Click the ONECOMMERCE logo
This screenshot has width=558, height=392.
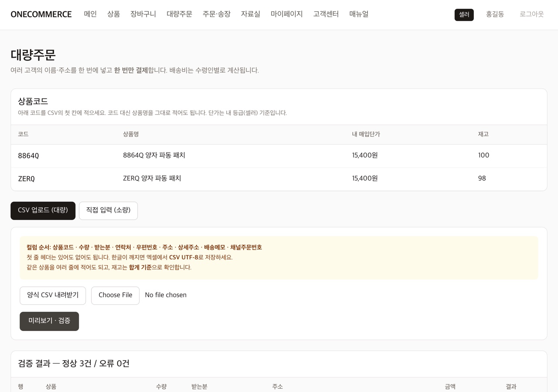pos(41,14)
